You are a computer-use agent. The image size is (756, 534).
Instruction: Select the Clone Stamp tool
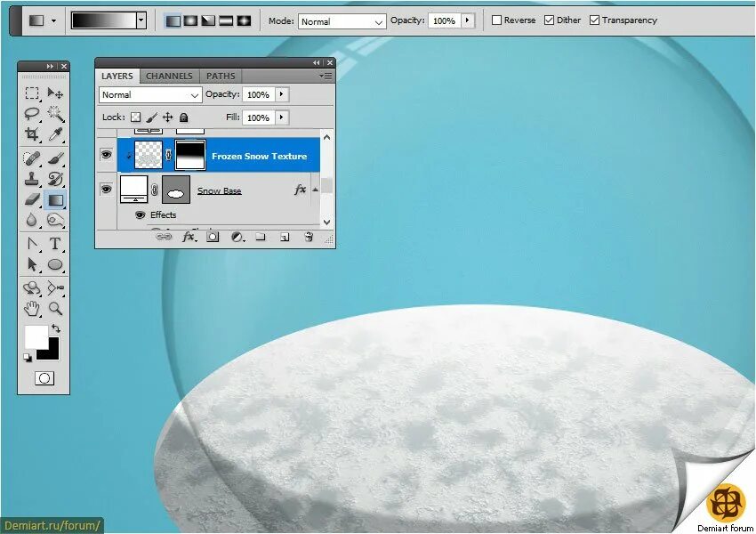coord(32,179)
